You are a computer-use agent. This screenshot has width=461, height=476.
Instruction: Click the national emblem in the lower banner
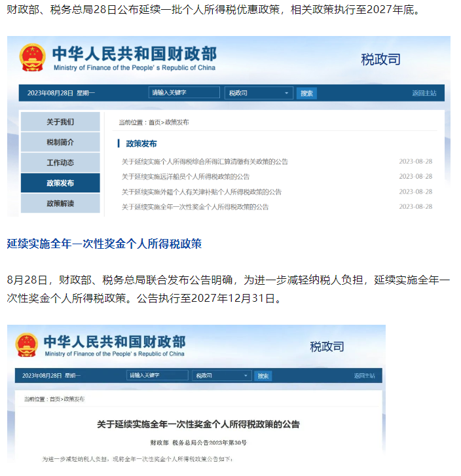click(x=27, y=344)
